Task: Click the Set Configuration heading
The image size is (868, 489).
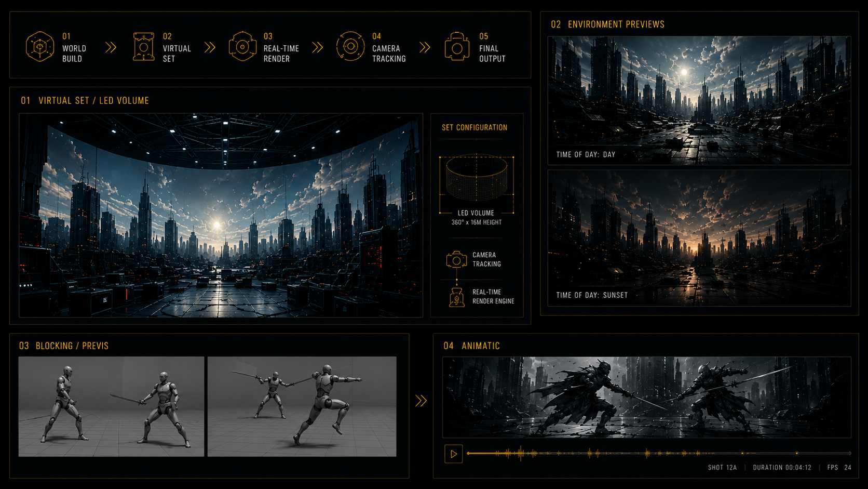Action: (x=474, y=127)
